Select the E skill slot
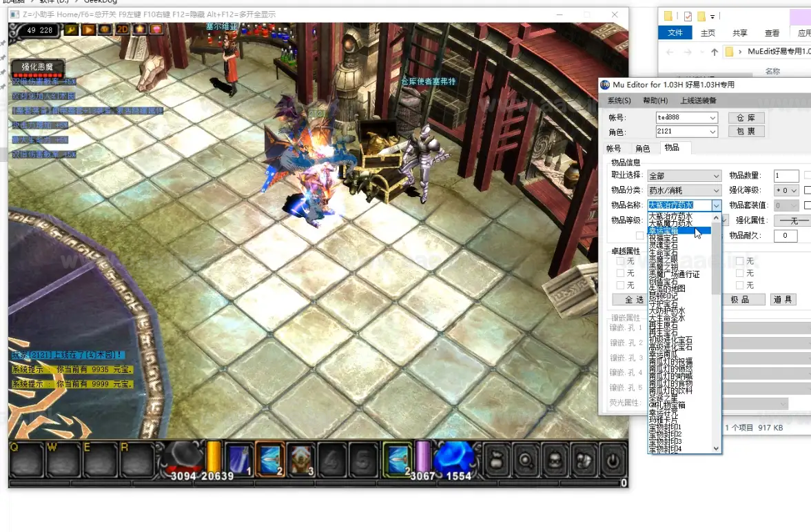 click(x=100, y=459)
